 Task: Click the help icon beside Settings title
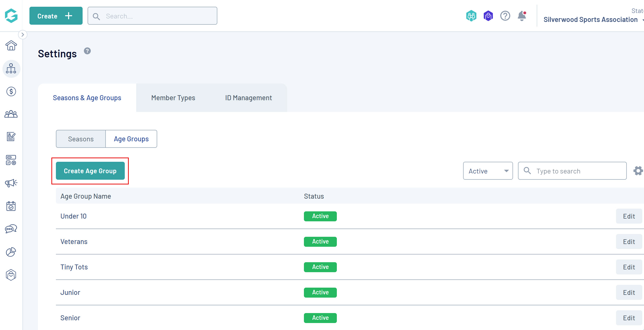point(87,51)
